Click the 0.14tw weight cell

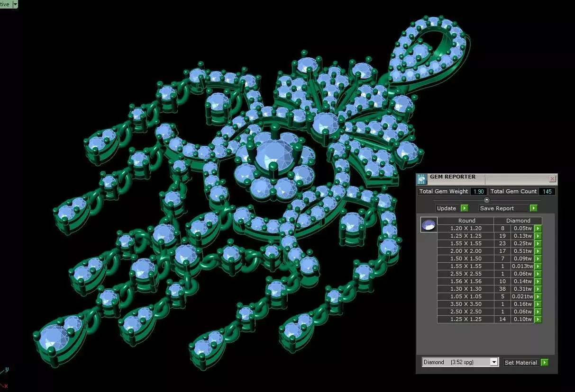coord(522,281)
